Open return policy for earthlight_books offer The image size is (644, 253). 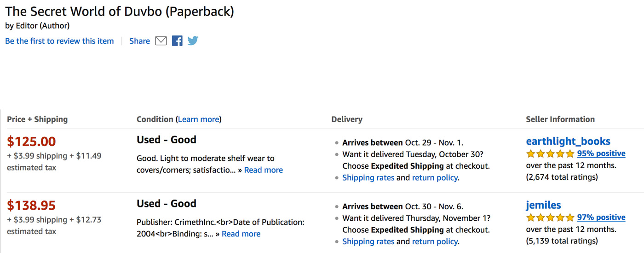pyautogui.click(x=435, y=177)
